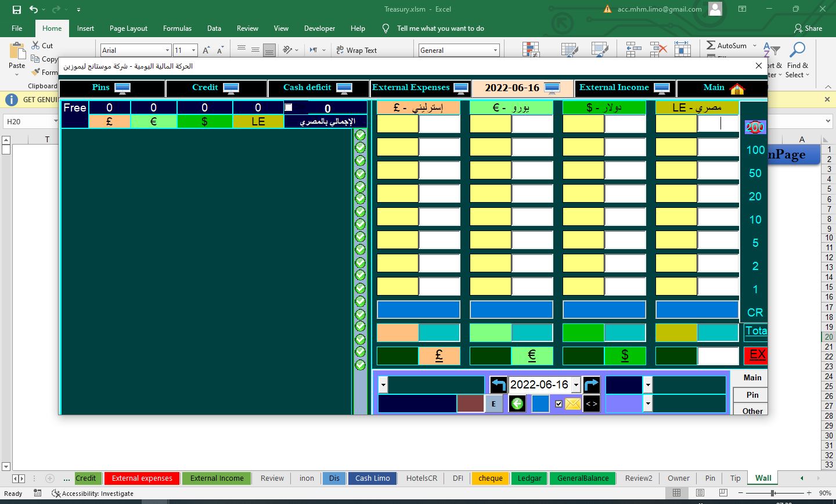
Task: Expand the General number format dropdown
Action: pyautogui.click(x=495, y=51)
